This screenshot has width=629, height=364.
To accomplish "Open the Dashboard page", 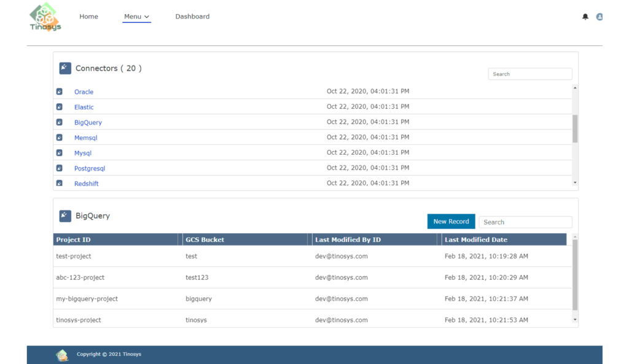I will pos(192,17).
